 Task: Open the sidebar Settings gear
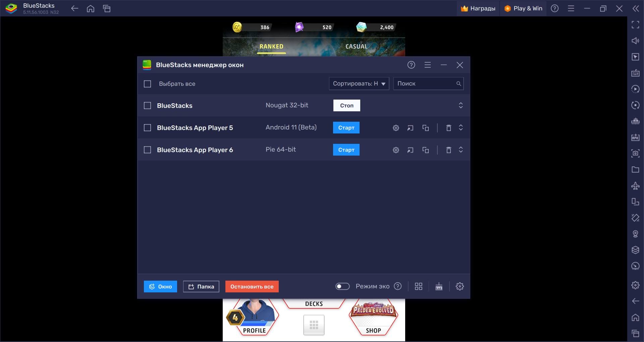(x=635, y=285)
